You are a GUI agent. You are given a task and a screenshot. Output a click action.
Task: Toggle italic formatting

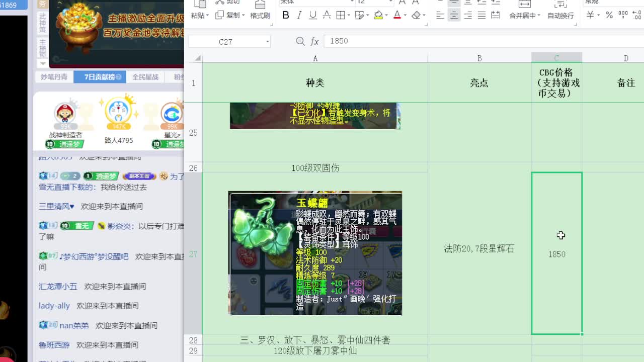click(299, 15)
